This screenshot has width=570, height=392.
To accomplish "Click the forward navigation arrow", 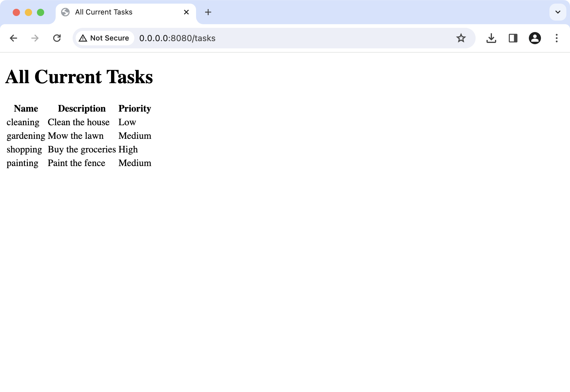I will 34,38.
